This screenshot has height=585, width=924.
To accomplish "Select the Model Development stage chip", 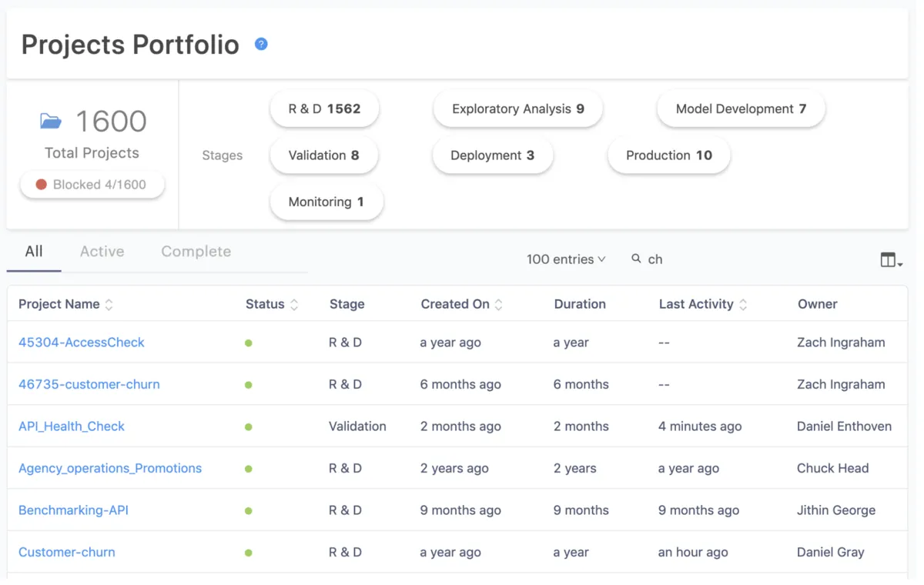I will (741, 109).
